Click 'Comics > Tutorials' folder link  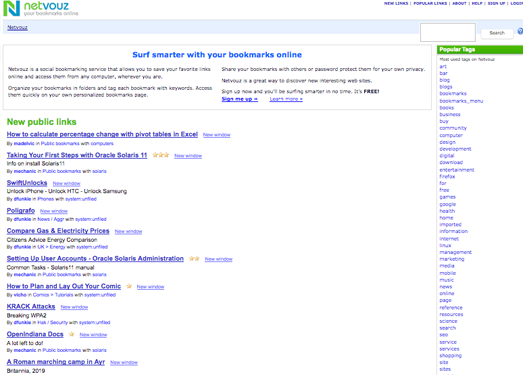(53, 295)
